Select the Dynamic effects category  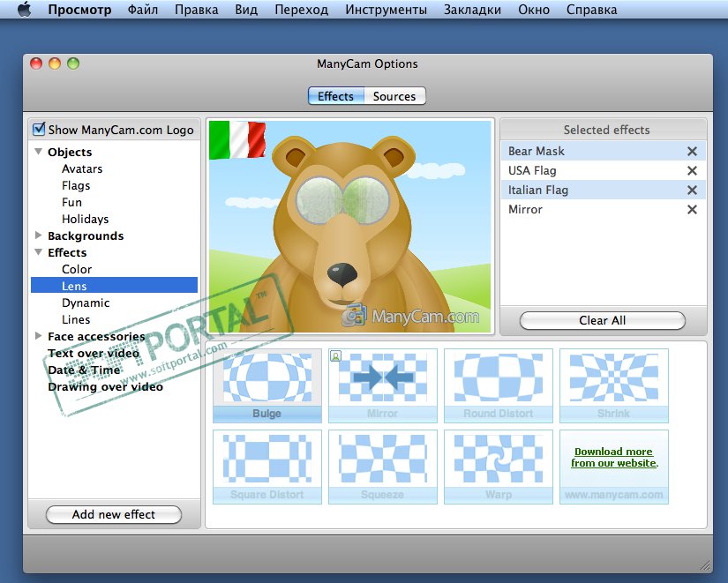click(x=86, y=303)
